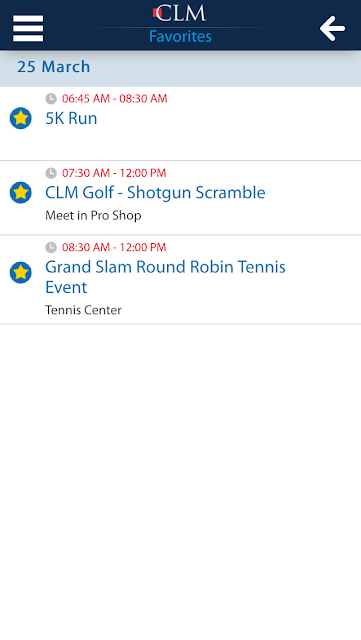
Task: Click the CLM logo
Action: click(x=180, y=13)
